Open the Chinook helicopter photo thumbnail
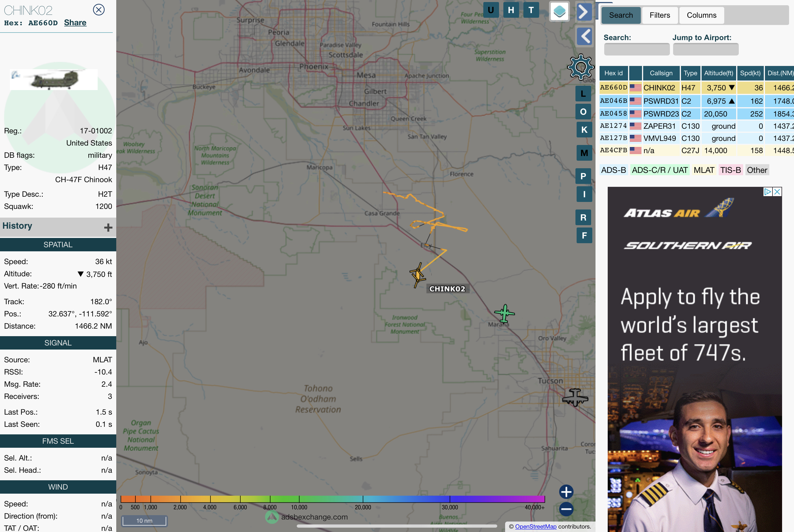794x532 pixels. (x=53, y=79)
